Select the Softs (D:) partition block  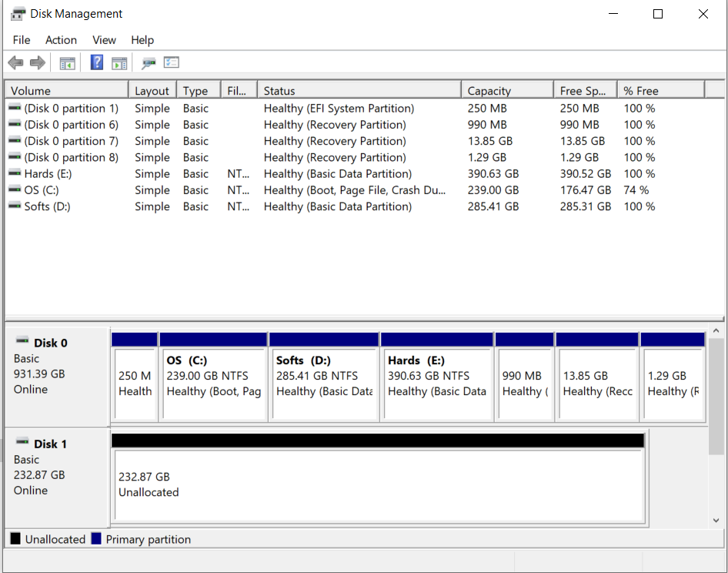click(325, 376)
